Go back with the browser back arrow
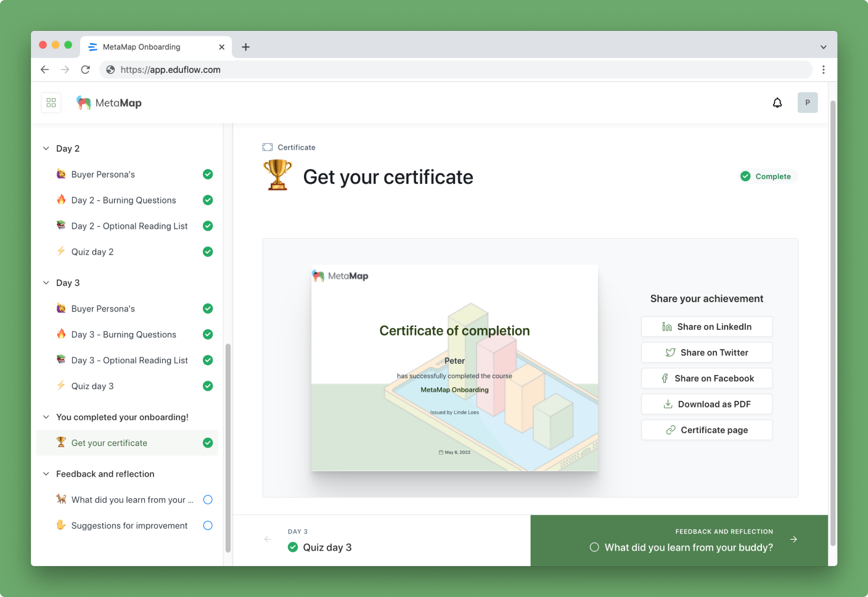This screenshot has width=868, height=597. point(45,70)
